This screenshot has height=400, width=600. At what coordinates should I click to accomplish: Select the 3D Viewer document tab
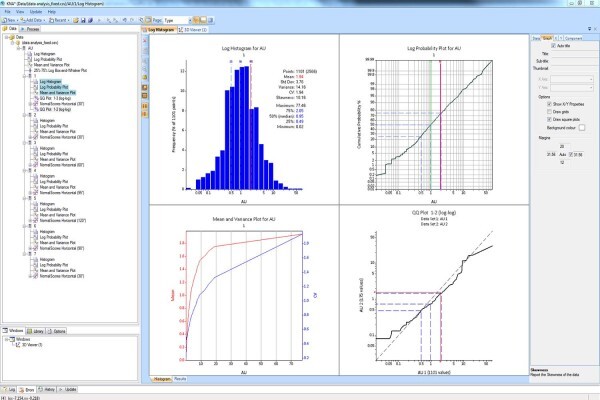[x=192, y=29]
